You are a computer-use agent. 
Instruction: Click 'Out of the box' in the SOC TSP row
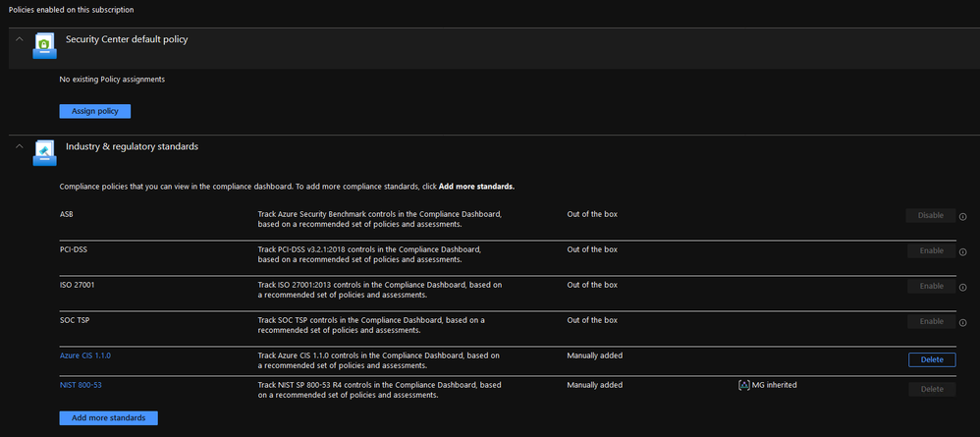click(x=592, y=320)
